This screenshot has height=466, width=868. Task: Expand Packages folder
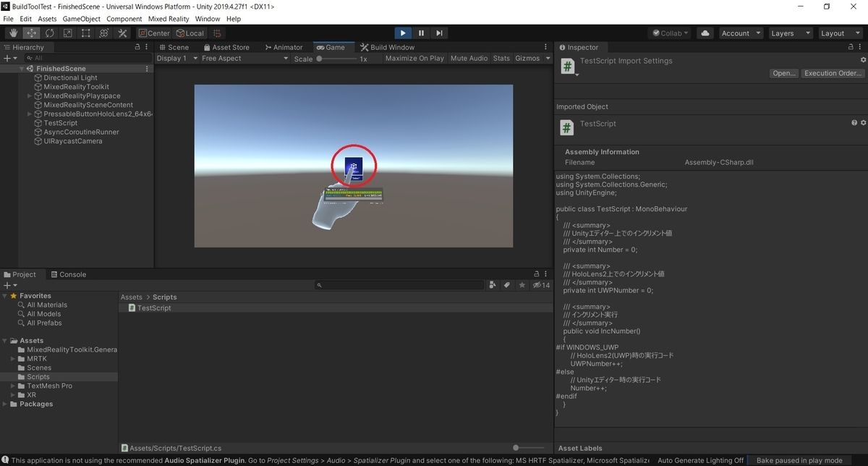tap(5, 404)
